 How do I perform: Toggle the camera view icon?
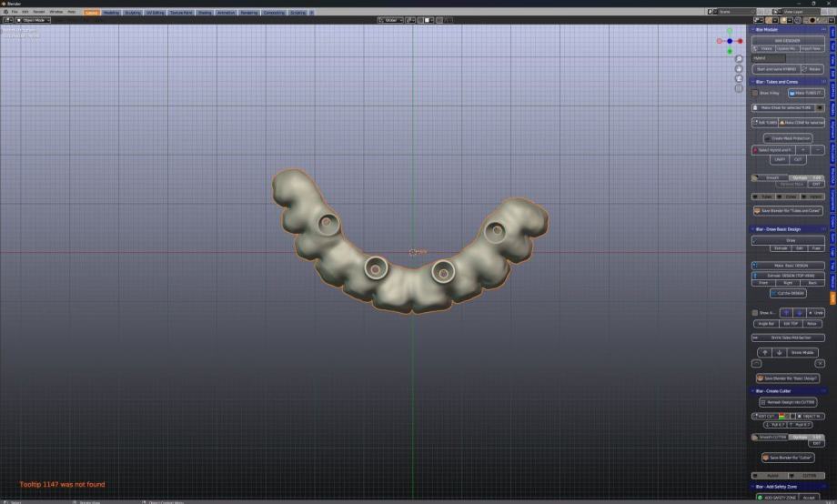pos(739,78)
